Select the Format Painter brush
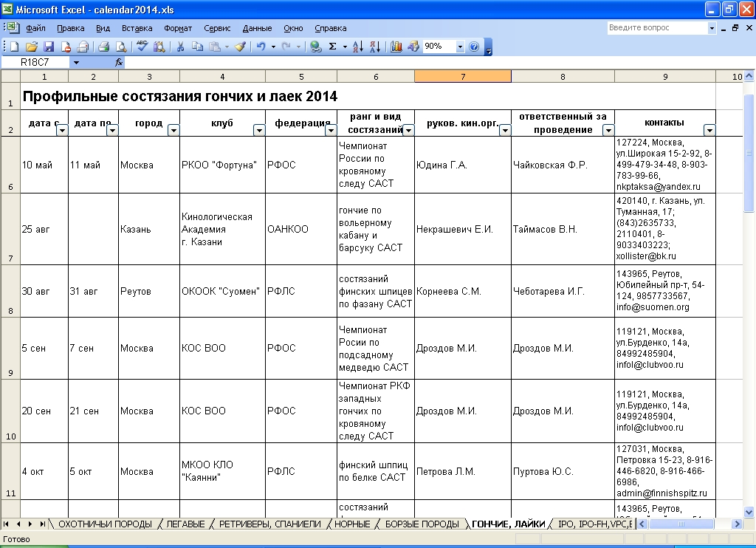Viewport: 756px width, 548px height. click(x=240, y=47)
